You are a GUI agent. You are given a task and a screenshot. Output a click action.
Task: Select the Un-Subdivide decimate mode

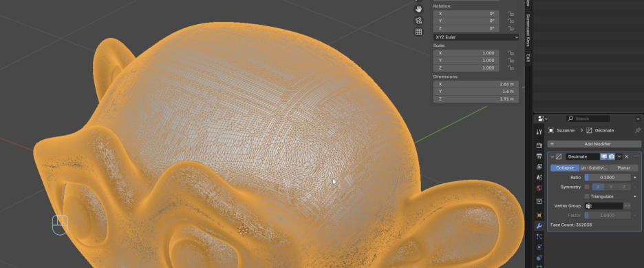pos(594,167)
